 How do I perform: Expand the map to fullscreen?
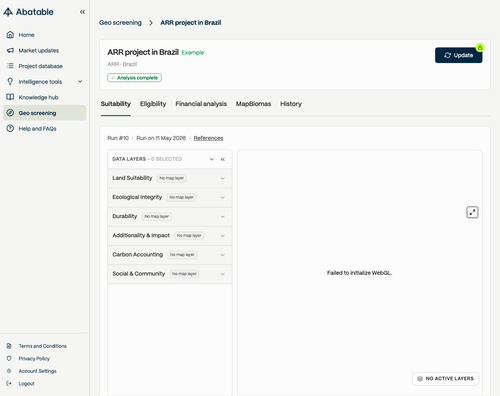click(472, 212)
